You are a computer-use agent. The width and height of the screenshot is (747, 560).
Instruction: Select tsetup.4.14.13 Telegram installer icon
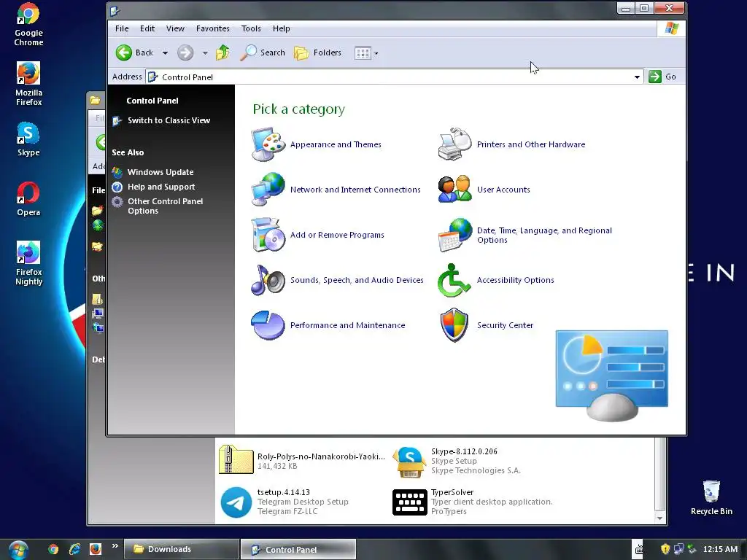click(x=236, y=502)
